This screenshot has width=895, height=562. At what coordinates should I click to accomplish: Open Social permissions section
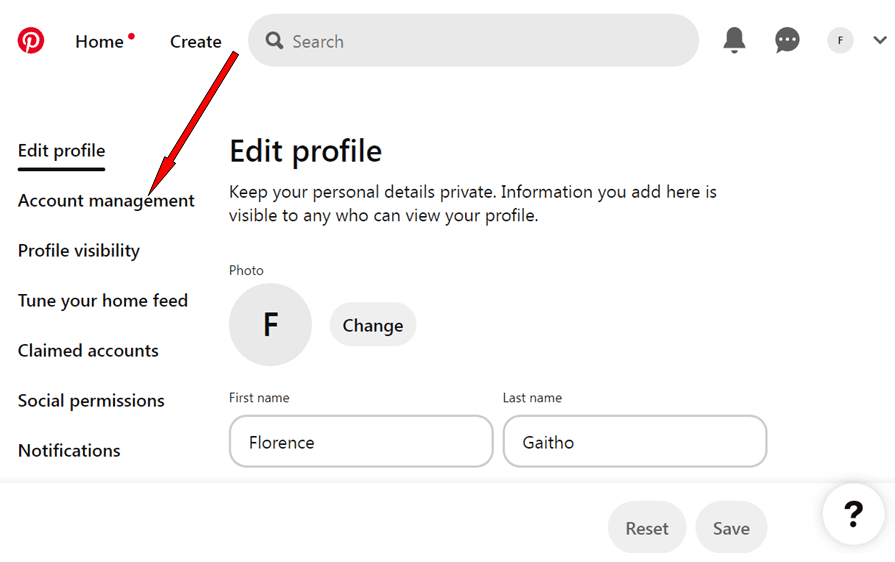(x=91, y=401)
